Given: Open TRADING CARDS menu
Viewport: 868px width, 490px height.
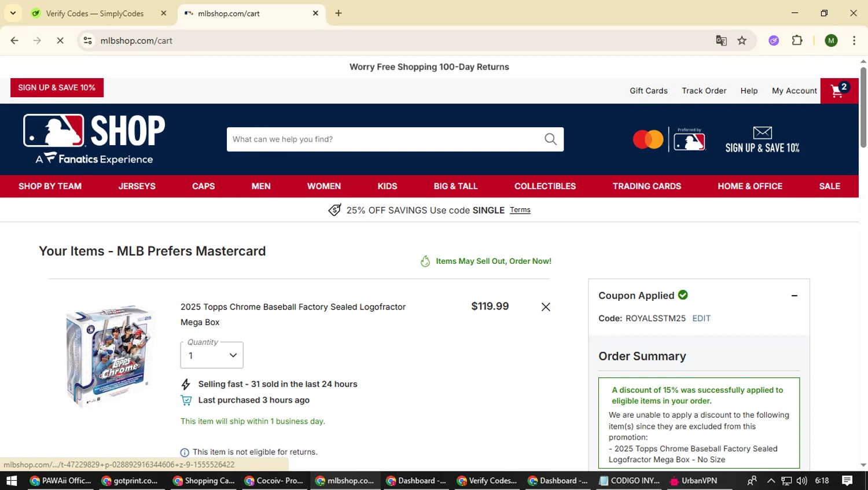Looking at the screenshot, I should (x=647, y=186).
